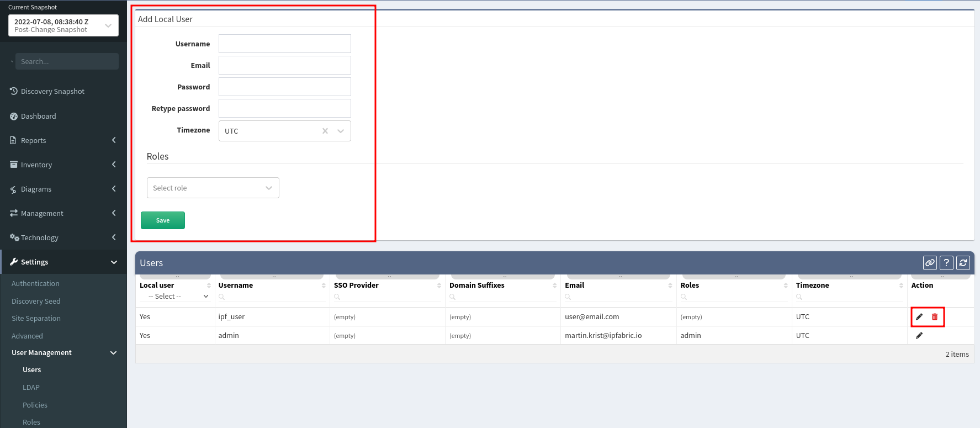Filter the SSO Provider column

[x=388, y=297]
